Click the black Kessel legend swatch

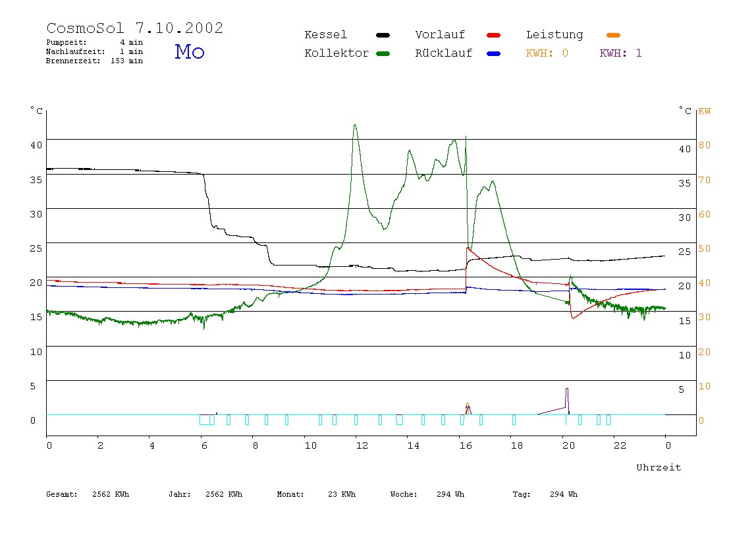coord(383,35)
